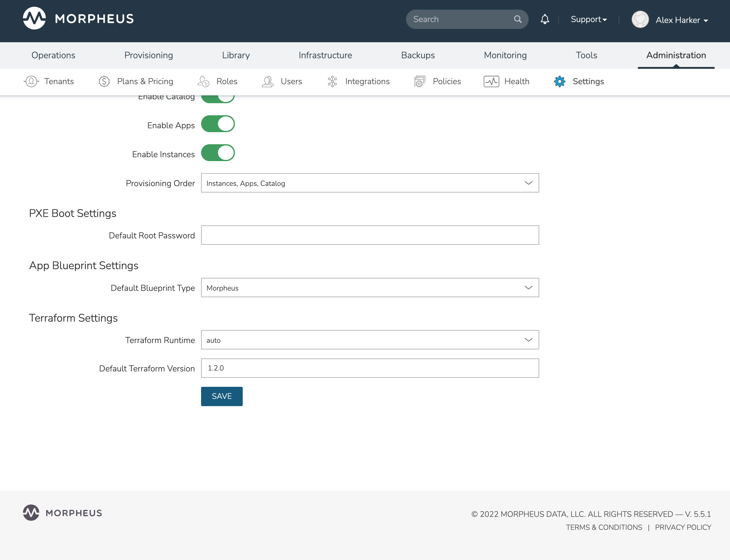
Task: Click the search magnifier icon
Action: click(517, 19)
